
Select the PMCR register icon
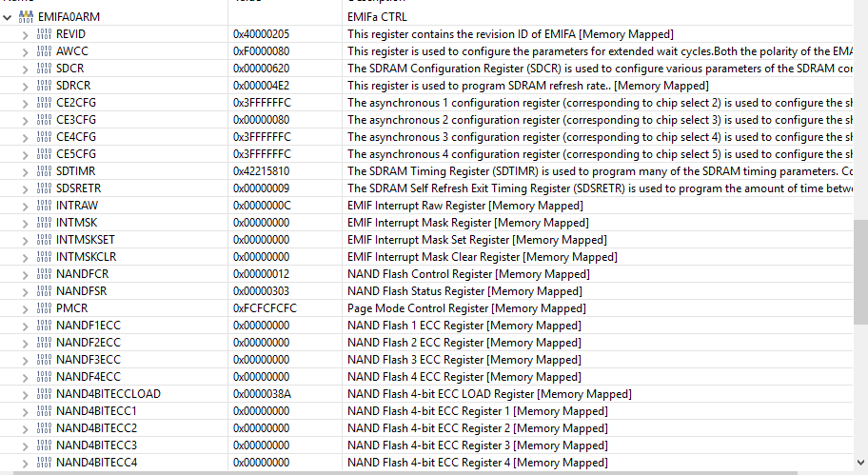coord(45,309)
